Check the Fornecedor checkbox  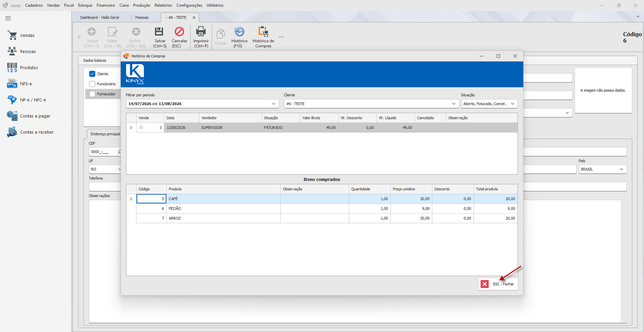[92, 94]
